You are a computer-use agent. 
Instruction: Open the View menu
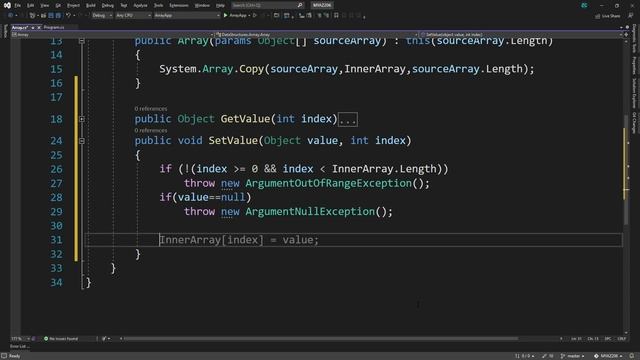point(44,5)
